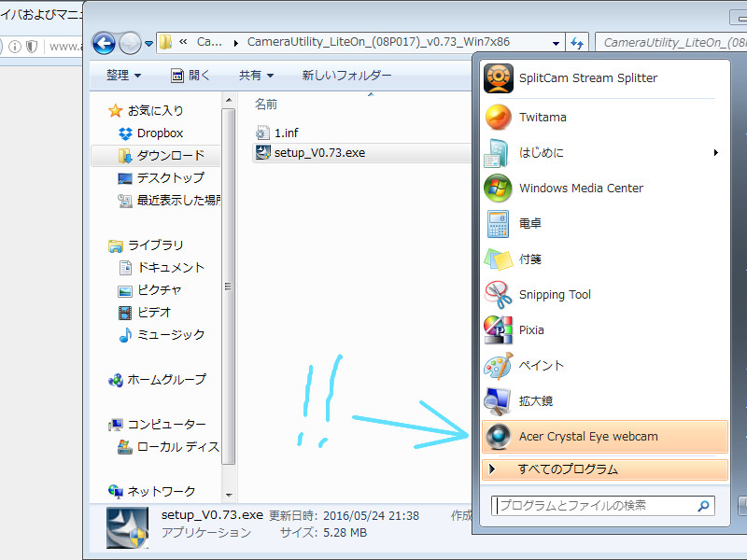The height and width of the screenshot is (560, 747).
Task: Click the 開く toolbar button
Action: coord(190,76)
